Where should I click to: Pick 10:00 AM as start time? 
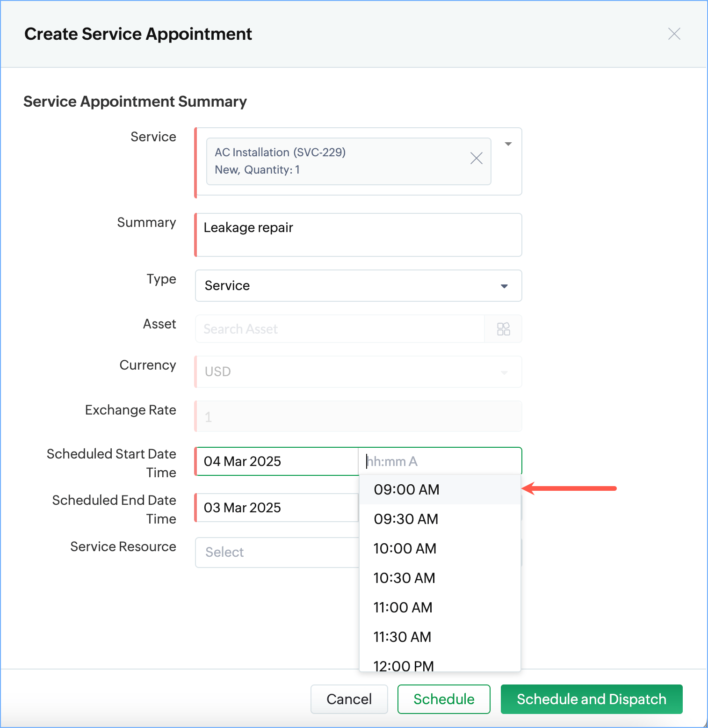click(x=440, y=548)
